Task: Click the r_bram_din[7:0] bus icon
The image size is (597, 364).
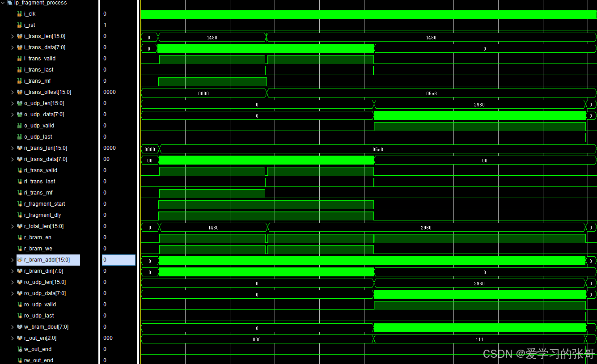Action: point(20,271)
